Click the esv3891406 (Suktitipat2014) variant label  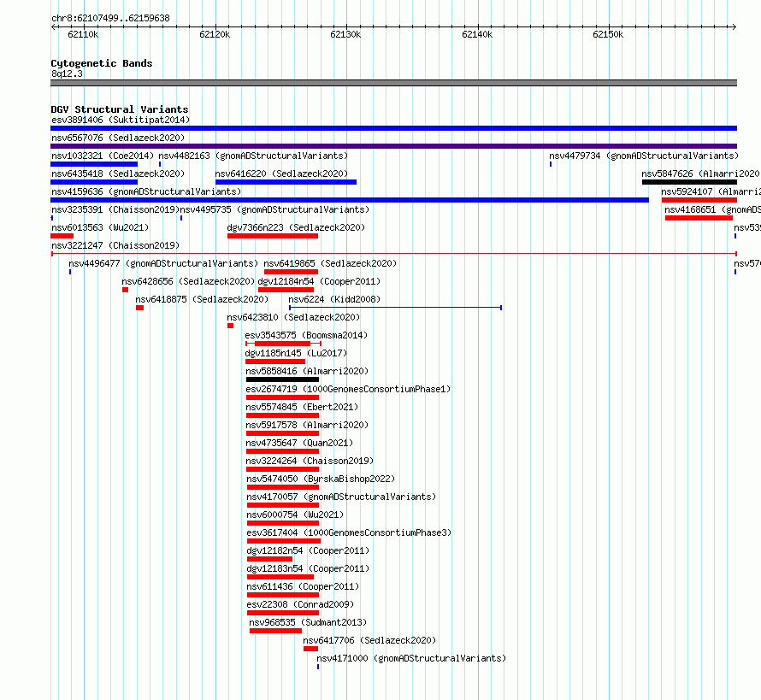(x=121, y=120)
